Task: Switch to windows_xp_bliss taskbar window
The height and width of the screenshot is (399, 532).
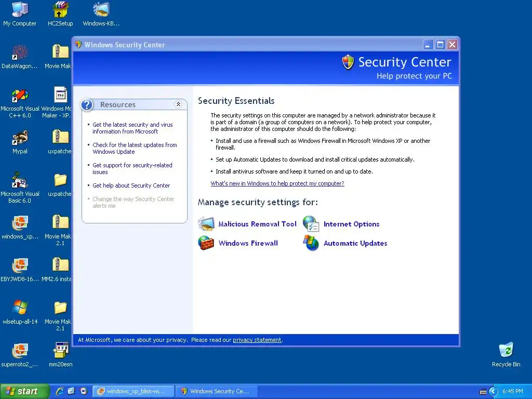Action: [134, 392]
